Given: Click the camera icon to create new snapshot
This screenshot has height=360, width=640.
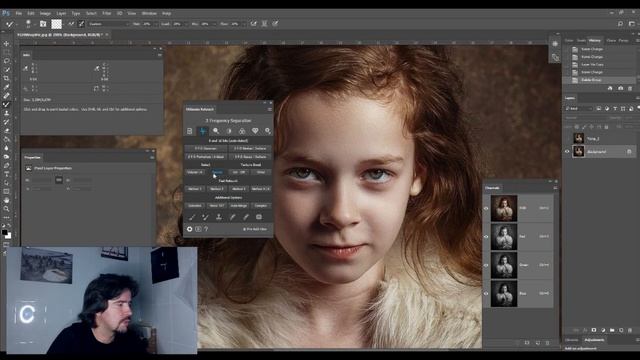Looking at the screenshot, I should [x=620, y=88].
